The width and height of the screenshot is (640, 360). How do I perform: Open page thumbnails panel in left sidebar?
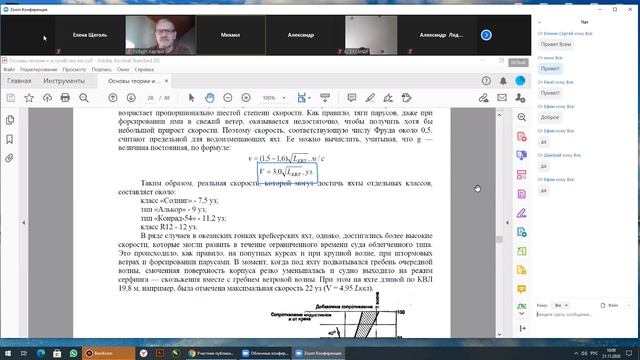(x=10, y=120)
